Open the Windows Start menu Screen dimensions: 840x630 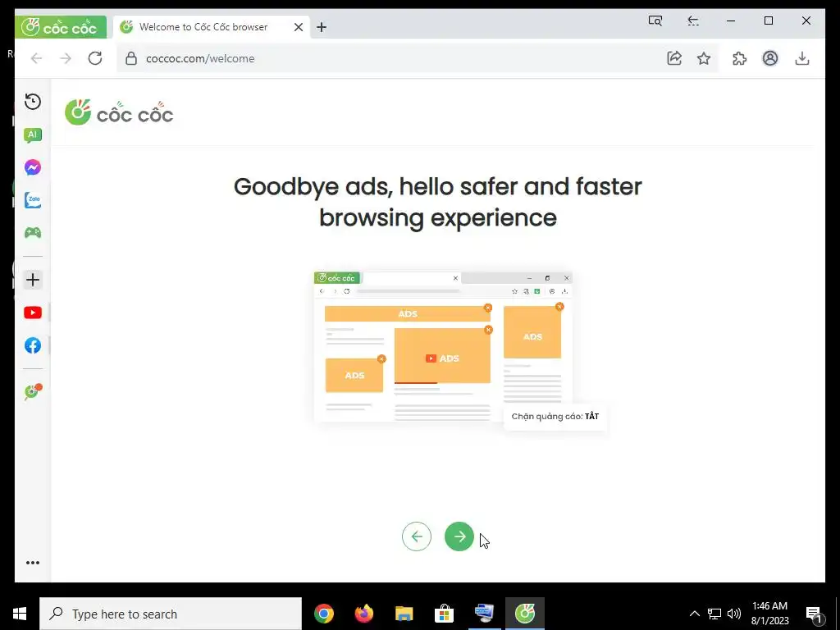(x=20, y=614)
